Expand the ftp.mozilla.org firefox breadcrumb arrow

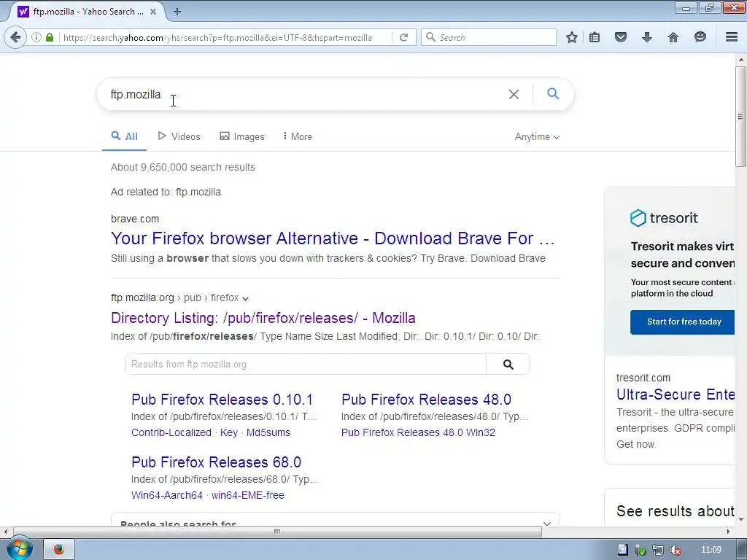coord(245,298)
